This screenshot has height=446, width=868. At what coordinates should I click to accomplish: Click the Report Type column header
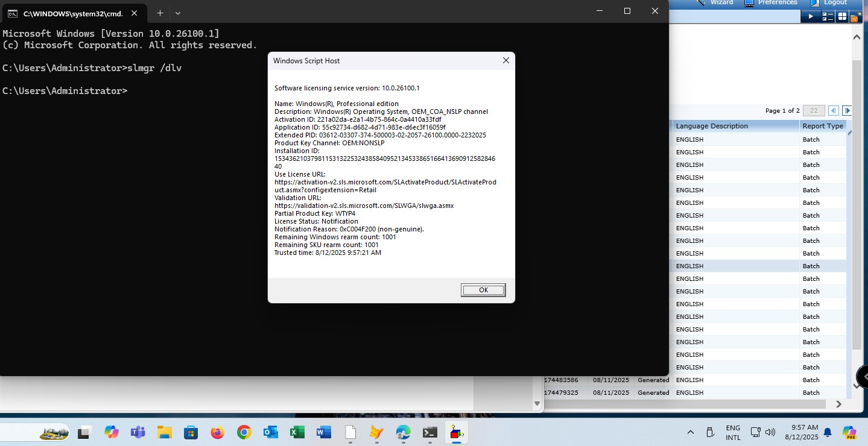(x=822, y=125)
